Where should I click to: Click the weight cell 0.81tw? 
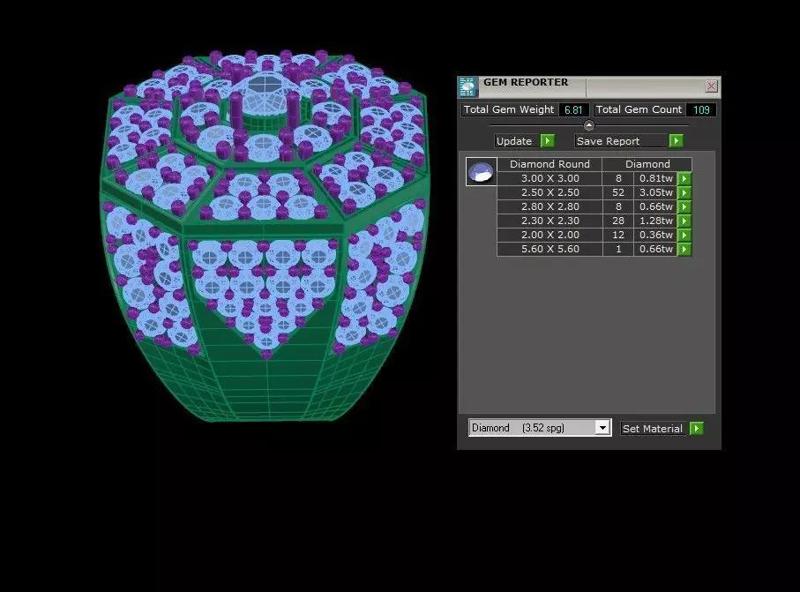point(656,179)
